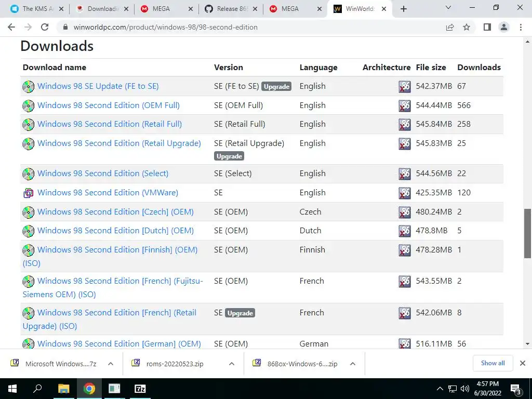Open Windows 98 SE Update (FE to SE) link

click(98, 86)
